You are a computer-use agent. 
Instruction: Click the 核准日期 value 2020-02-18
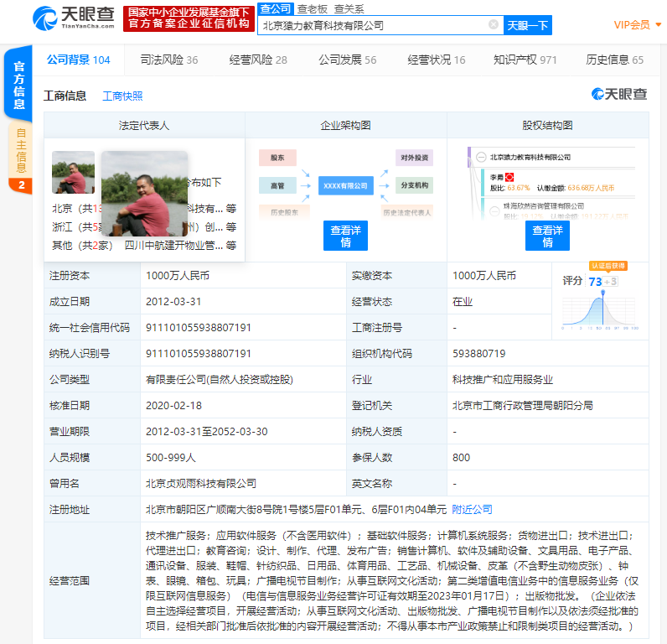coord(173,405)
